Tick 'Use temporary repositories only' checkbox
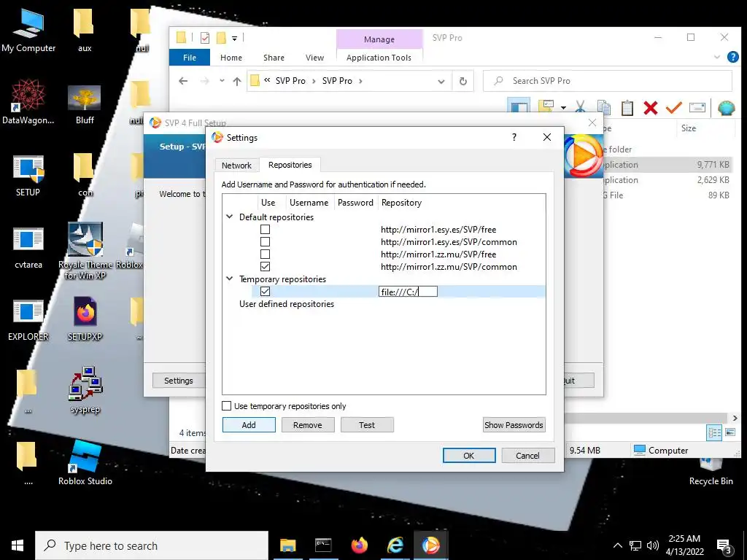The height and width of the screenshot is (560, 747). 226,406
